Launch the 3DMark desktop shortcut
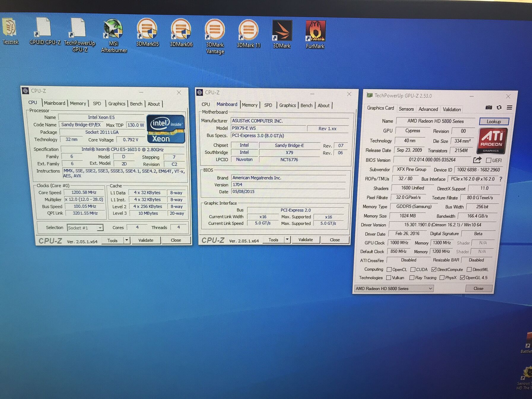532x399 pixels. [282, 34]
